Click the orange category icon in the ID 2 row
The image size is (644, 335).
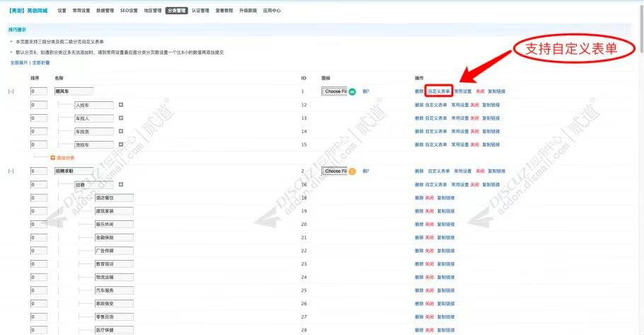(352, 171)
